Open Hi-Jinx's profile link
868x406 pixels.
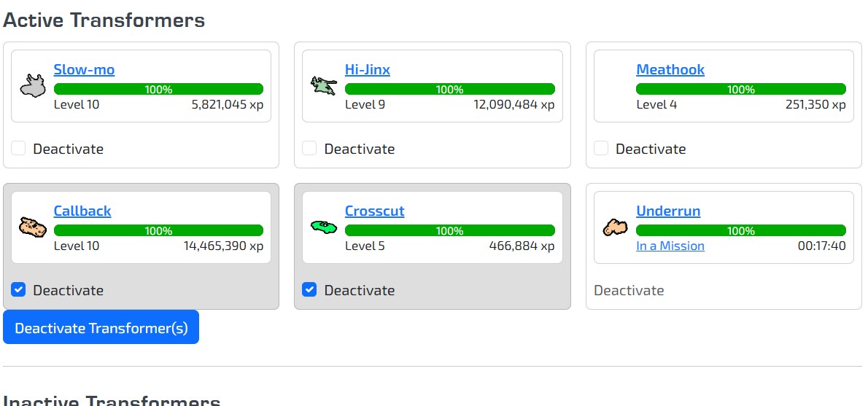point(367,70)
